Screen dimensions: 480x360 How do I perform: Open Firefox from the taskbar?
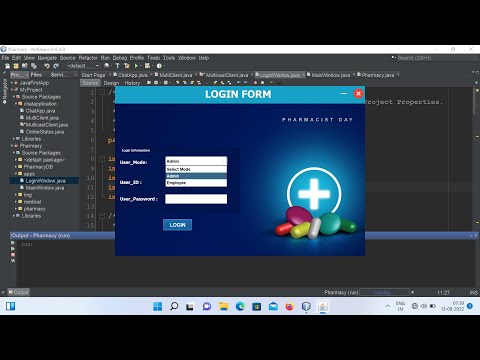click(290, 306)
